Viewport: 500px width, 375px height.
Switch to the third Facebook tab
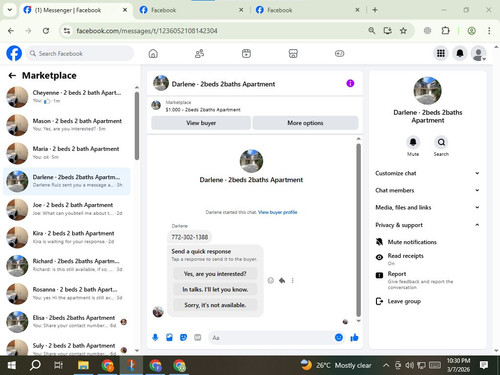pos(307,10)
